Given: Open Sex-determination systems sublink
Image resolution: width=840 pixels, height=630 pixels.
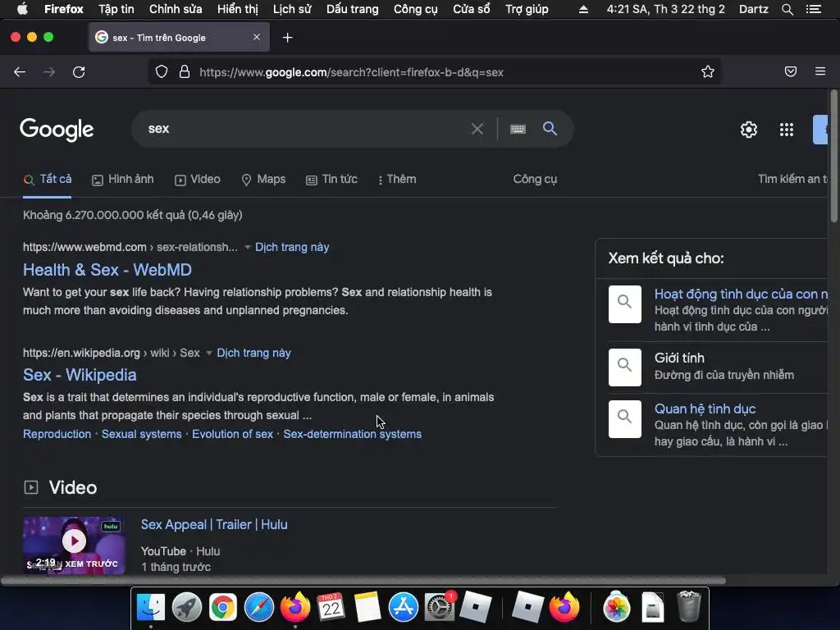Looking at the screenshot, I should [353, 435].
